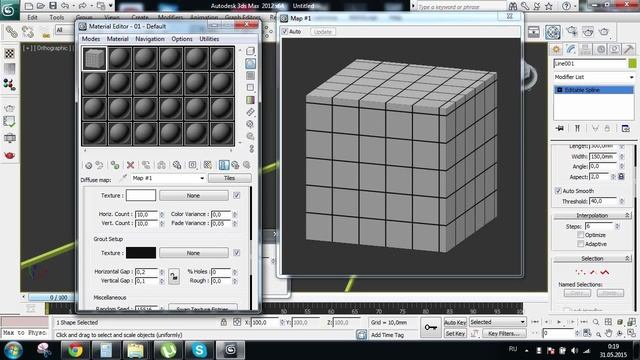The width and height of the screenshot is (640, 360).
Task: Toggle Backlight icon beside material slots
Action: click(x=250, y=64)
